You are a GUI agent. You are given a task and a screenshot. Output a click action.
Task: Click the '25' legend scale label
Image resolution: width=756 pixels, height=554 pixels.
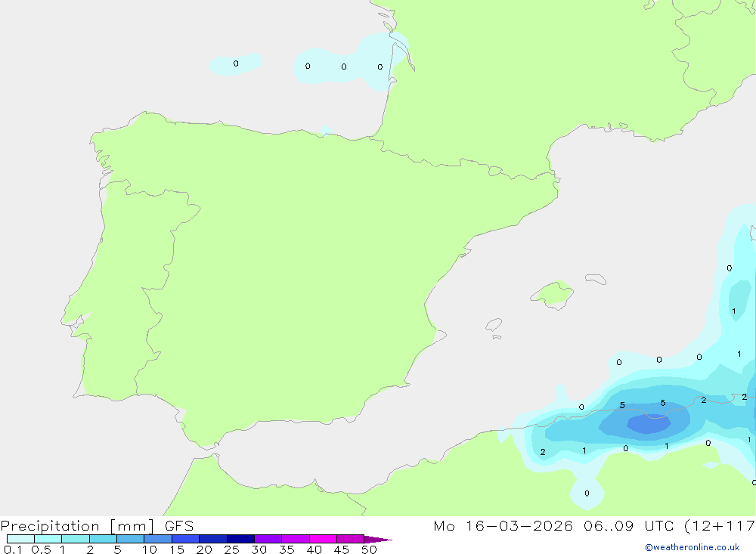click(x=232, y=549)
